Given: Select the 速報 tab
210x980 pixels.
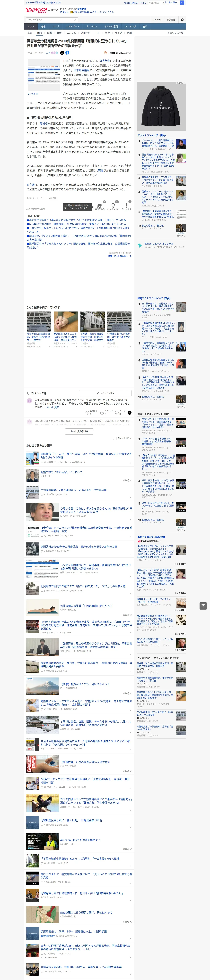Looking at the screenshot, I should 43,27.
